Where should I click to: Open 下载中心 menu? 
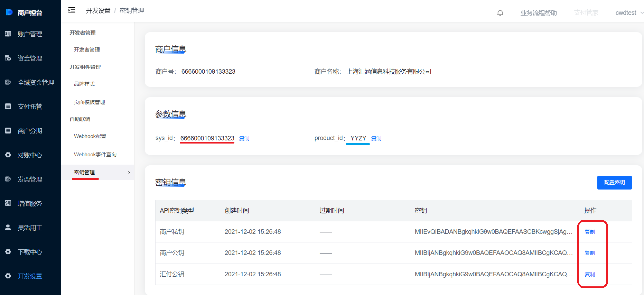coord(30,252)
